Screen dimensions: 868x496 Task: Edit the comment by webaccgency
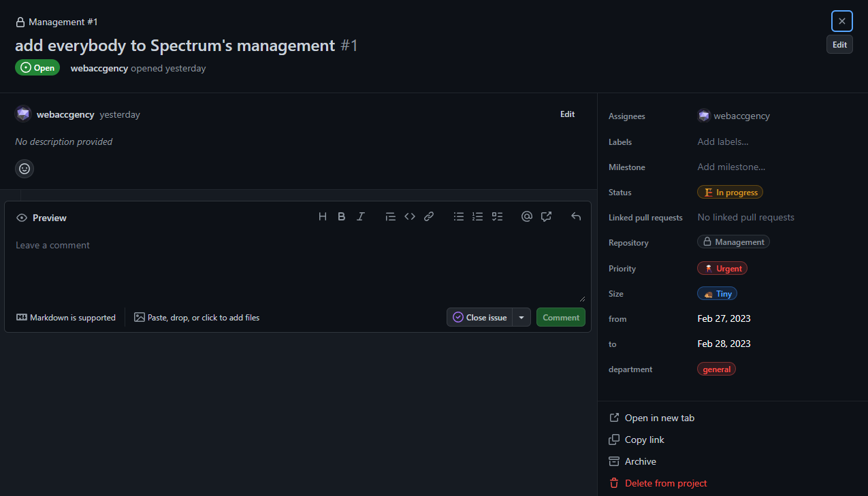point(568,114)
